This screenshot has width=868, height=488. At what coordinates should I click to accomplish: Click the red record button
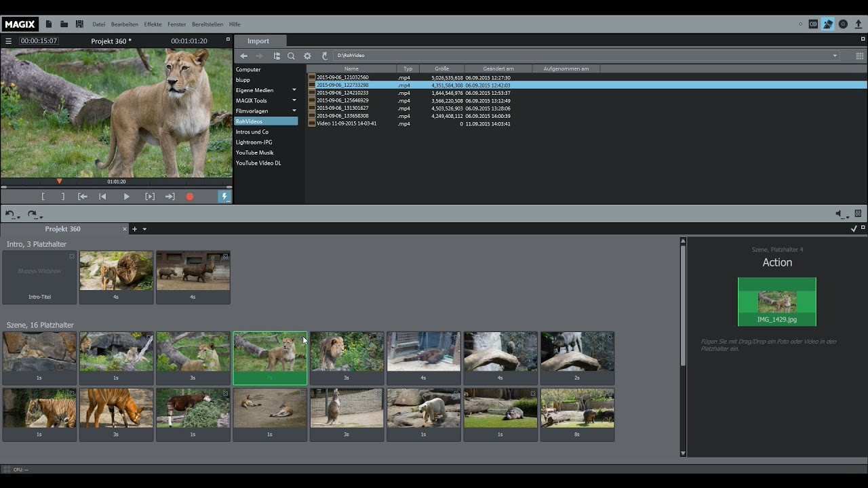coord(190,197)
